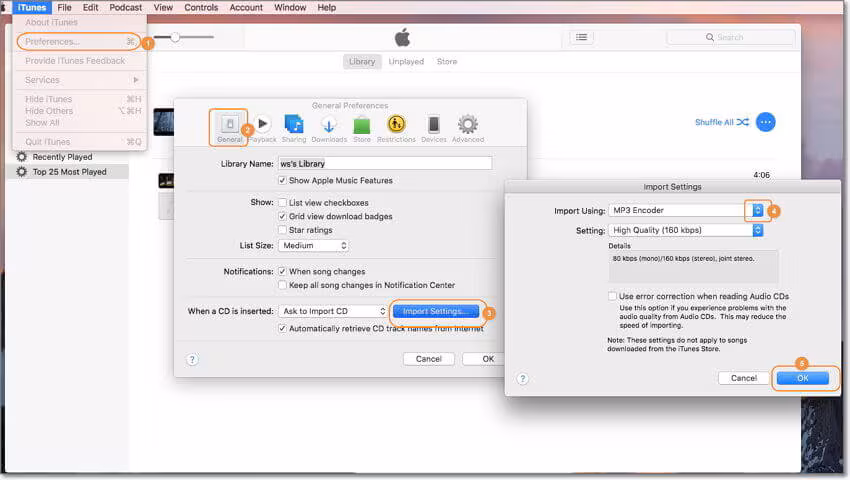Click the blue more options ellipsis button
This screenshot has width=850, height=480.
click(x=765, y=122)
